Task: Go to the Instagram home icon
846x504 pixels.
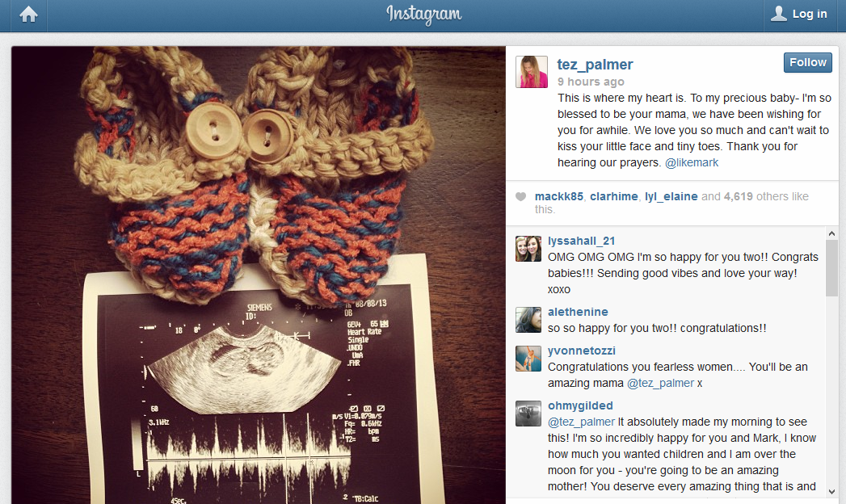Action: (x=28, y=15)
